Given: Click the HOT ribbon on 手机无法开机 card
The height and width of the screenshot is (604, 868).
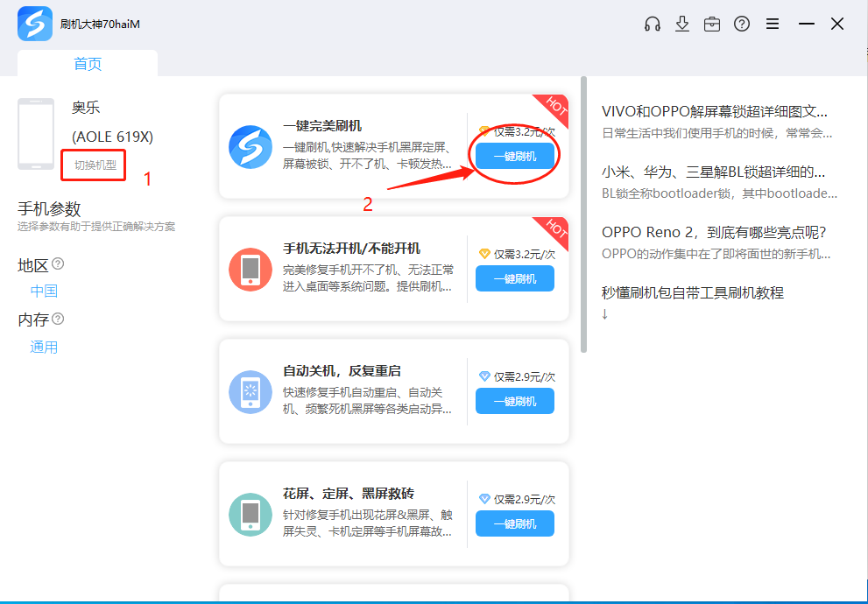Looking at the screenshot, I should [x=554, y=230].
